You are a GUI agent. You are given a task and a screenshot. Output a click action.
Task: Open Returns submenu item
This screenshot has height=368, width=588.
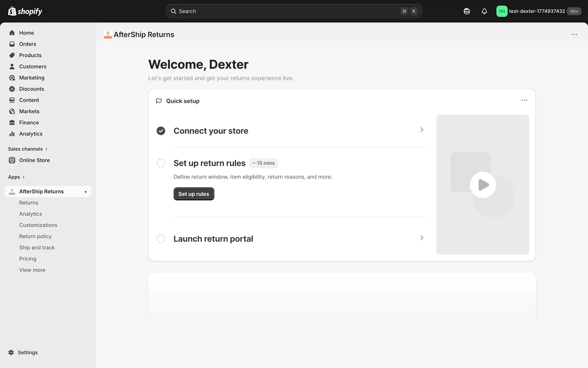(29, 203)
